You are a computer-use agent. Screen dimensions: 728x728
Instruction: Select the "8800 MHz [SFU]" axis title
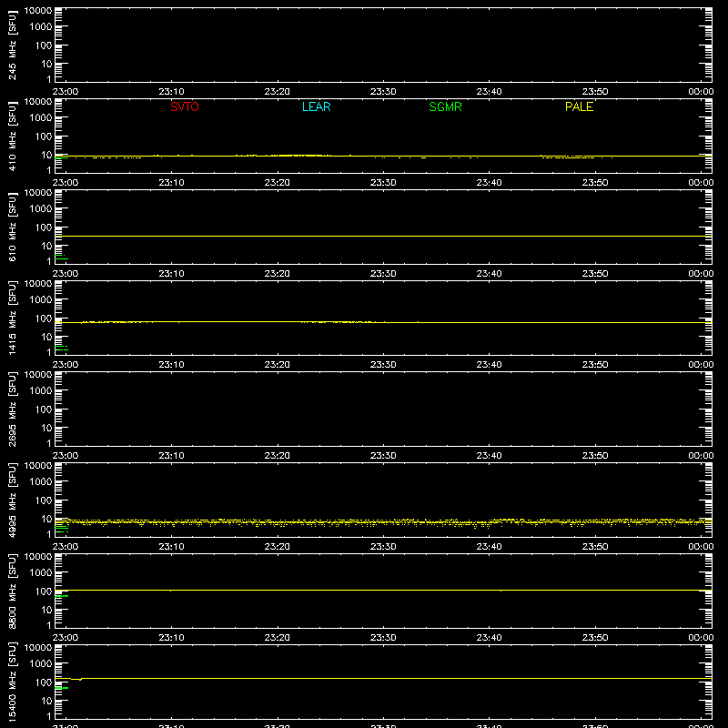(x=13, y=591)
